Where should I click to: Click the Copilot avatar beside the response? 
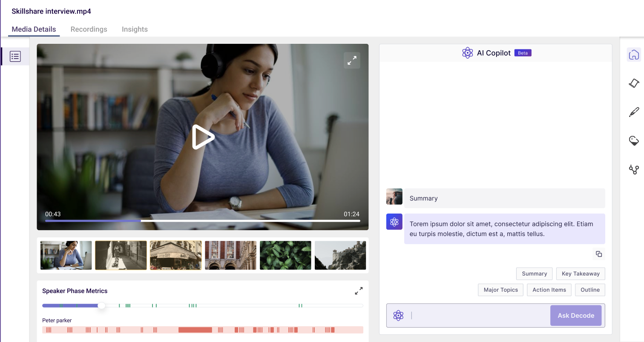(394, 222)
